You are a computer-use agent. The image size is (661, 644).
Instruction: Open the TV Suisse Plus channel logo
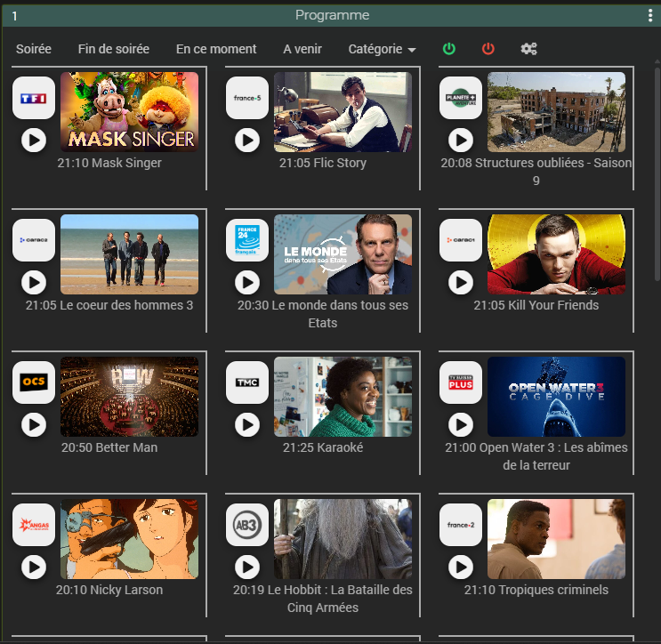click(461, 382)
